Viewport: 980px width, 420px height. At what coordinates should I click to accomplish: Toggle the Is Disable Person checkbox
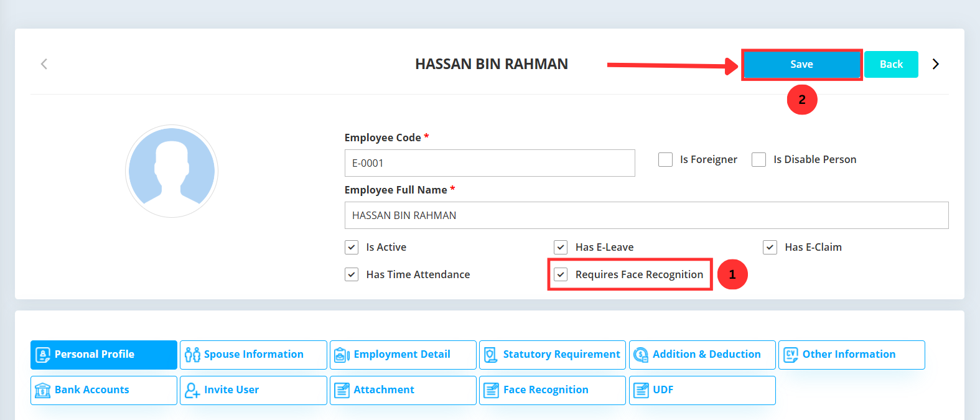[x=758, y=159]
